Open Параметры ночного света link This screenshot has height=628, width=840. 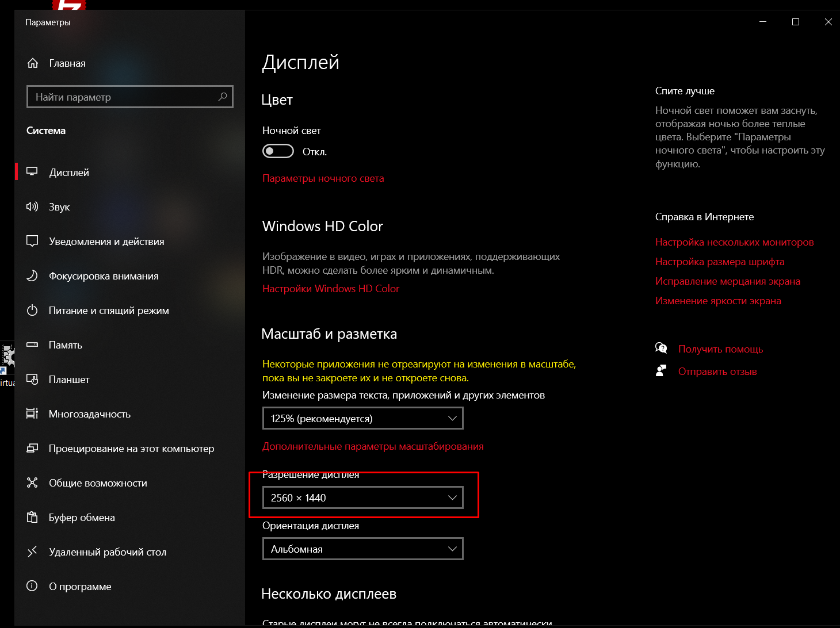click(x=323, y=178)
